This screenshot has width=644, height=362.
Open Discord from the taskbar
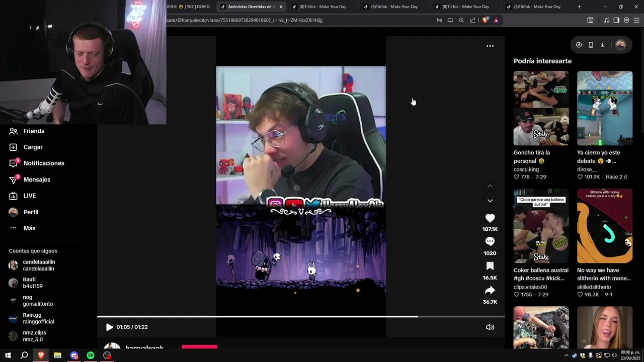pos(74,355)
